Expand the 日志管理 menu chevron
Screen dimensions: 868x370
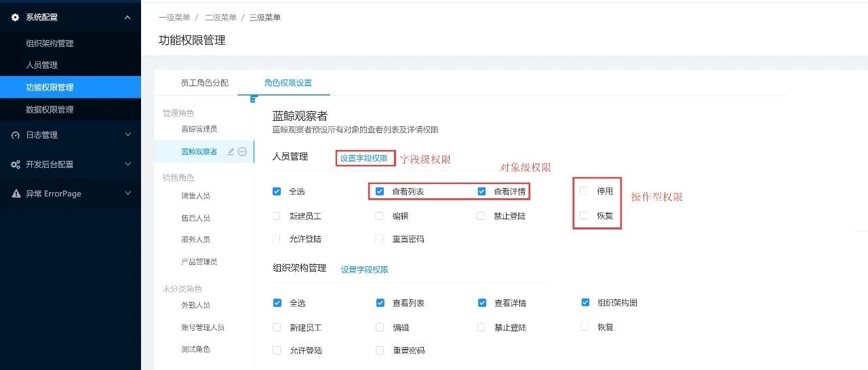point(128,135)
